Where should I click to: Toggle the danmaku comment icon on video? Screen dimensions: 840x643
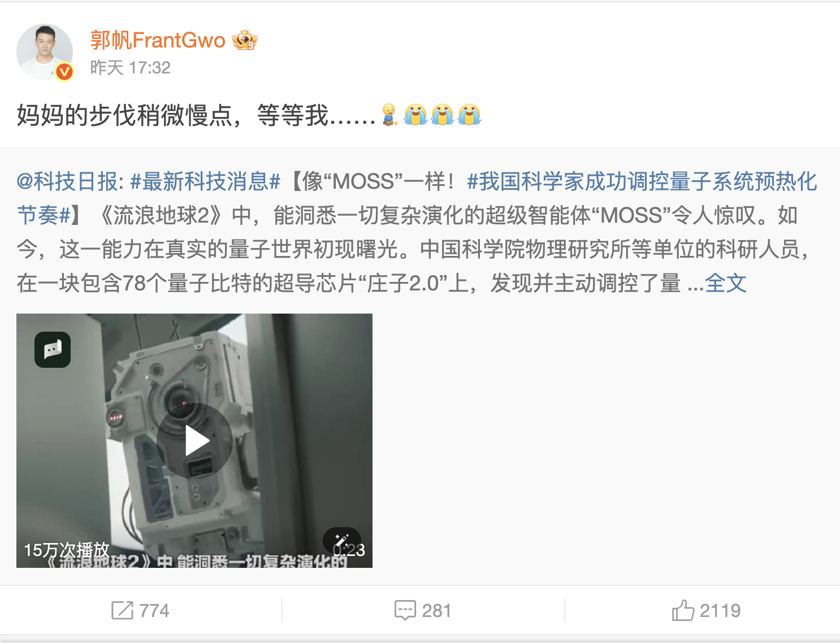click(x=53, y=350)
